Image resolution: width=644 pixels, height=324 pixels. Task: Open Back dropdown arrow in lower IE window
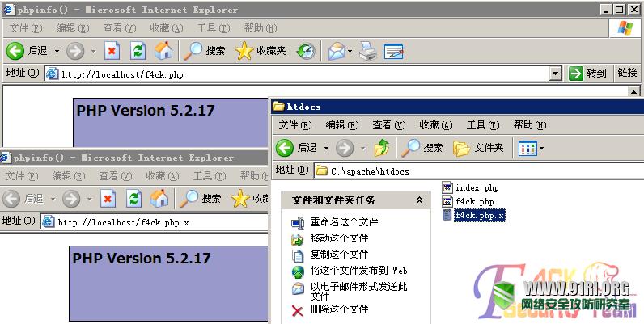(x=53, y=200)
